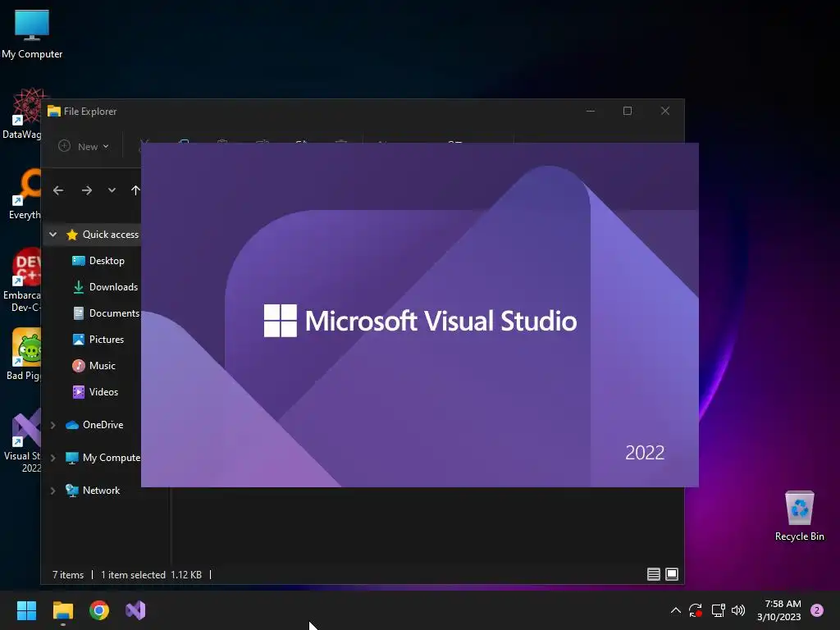Open the volume control tray icon
Viewport: 840px width, 630px height.
tap(738, 610)
